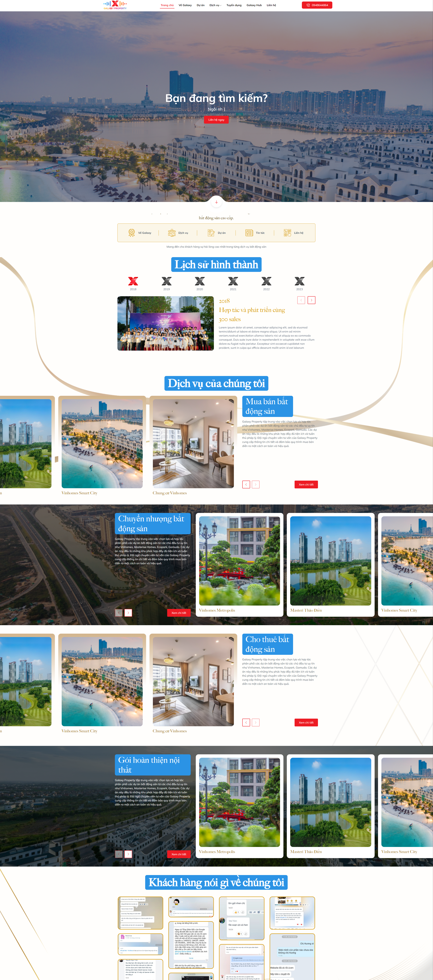Open Chung cư Vinhomes card in Cho thuê section
This screenshot has width=433, height=980.
[x=193, y=685]
